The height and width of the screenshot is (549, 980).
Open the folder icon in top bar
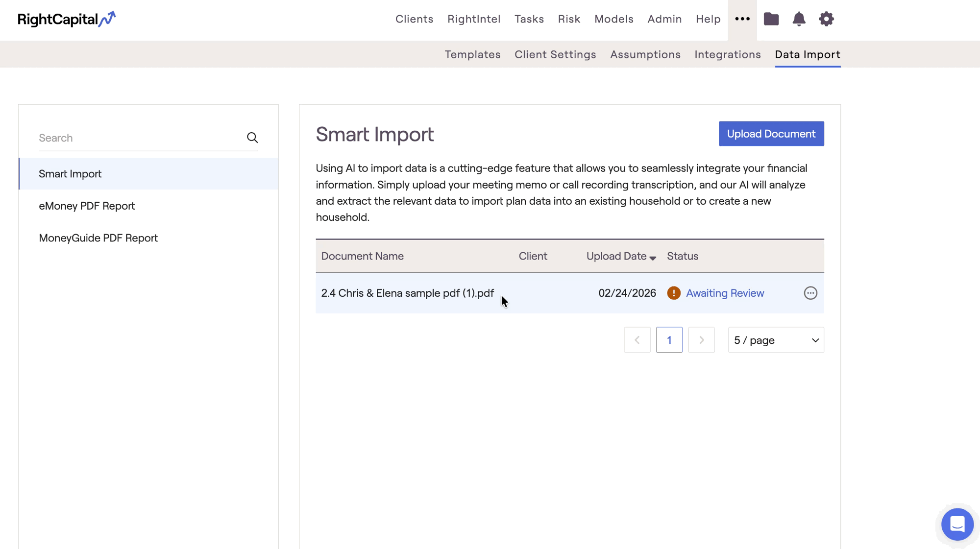(x=771, y=19)
